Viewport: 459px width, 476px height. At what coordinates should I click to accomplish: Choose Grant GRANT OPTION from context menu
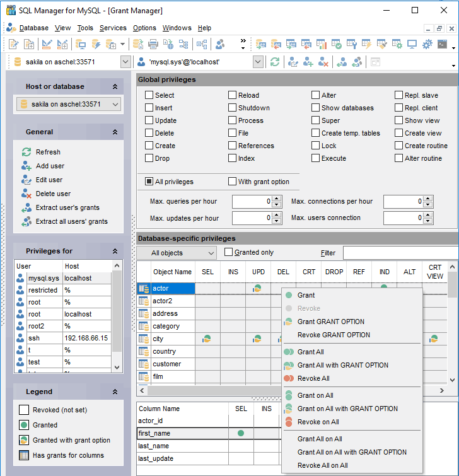(x=352, y=322)
